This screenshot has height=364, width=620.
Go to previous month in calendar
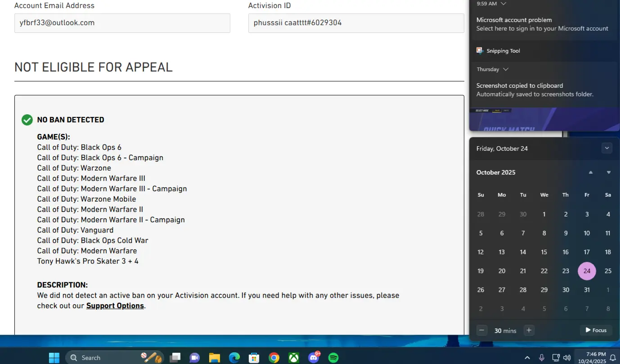591,172
